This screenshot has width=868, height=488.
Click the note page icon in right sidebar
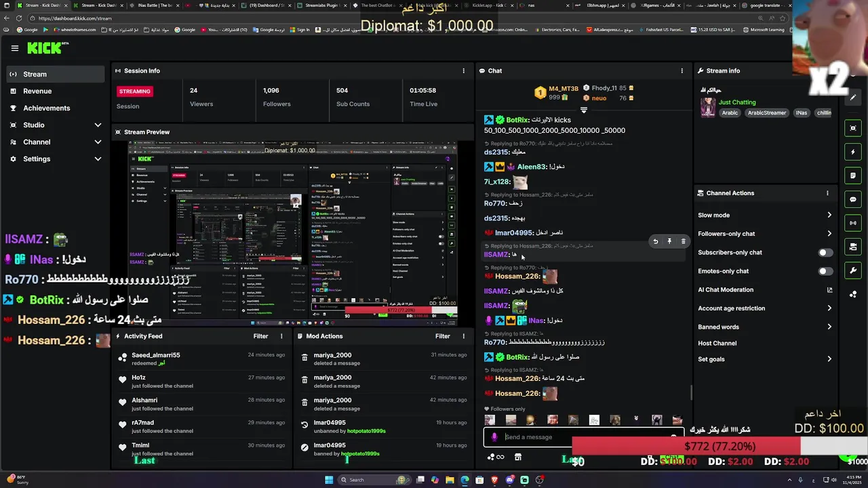click(853, 176)
